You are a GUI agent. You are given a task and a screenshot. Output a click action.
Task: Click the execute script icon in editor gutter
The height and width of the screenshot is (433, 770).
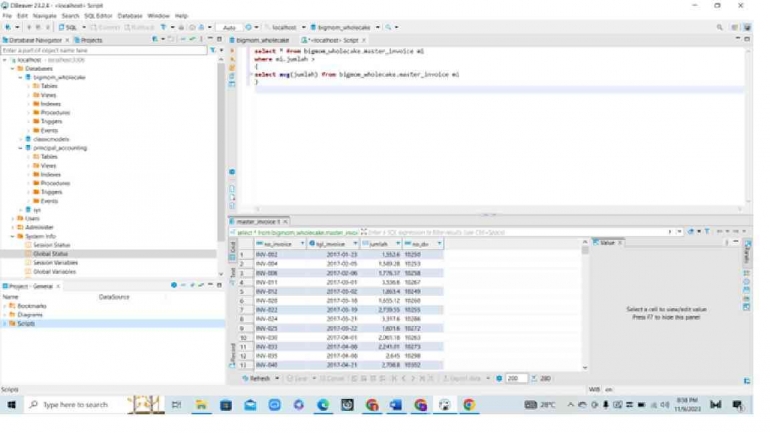tap(232, 67)
